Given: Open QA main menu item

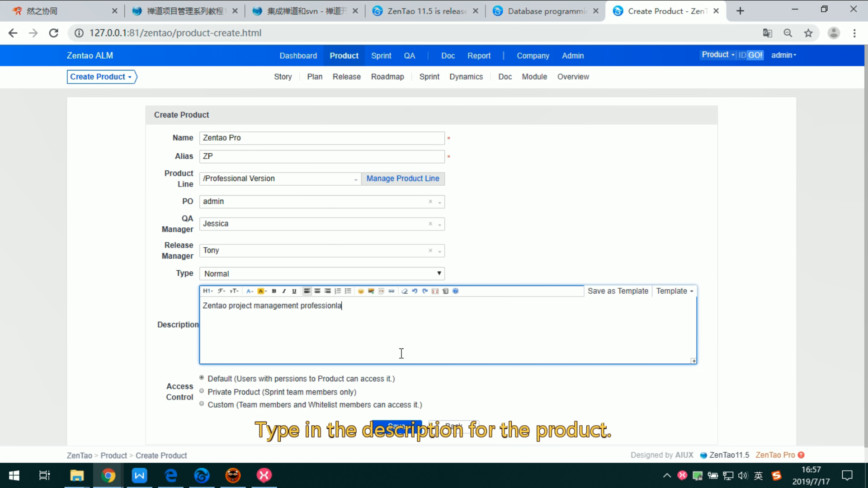Looking at the screenshot, I should pos(409,56).
